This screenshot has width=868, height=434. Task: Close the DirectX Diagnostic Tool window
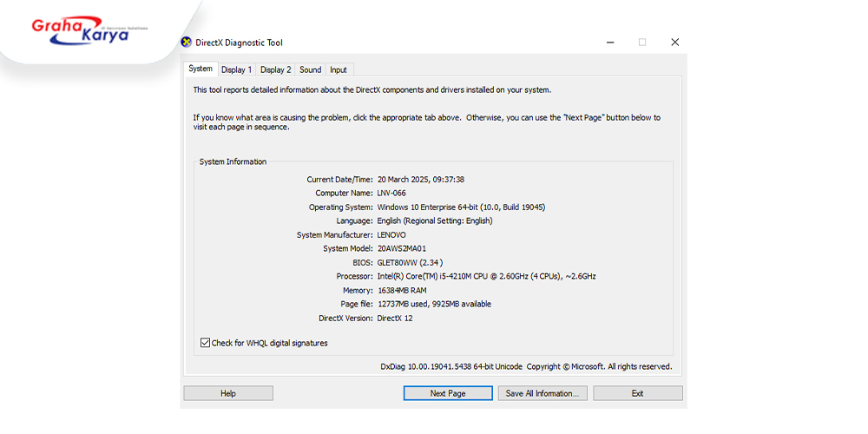[x=674, y=42]
